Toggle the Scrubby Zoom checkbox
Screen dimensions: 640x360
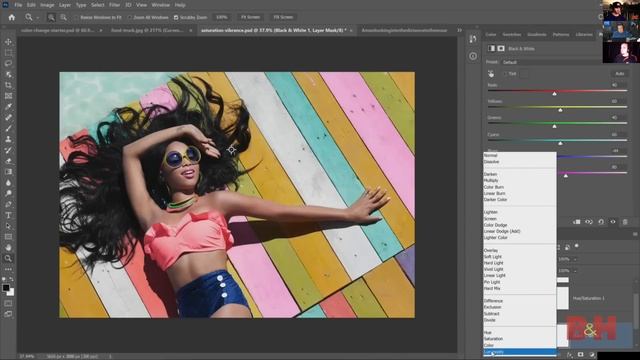pos(176,18)
